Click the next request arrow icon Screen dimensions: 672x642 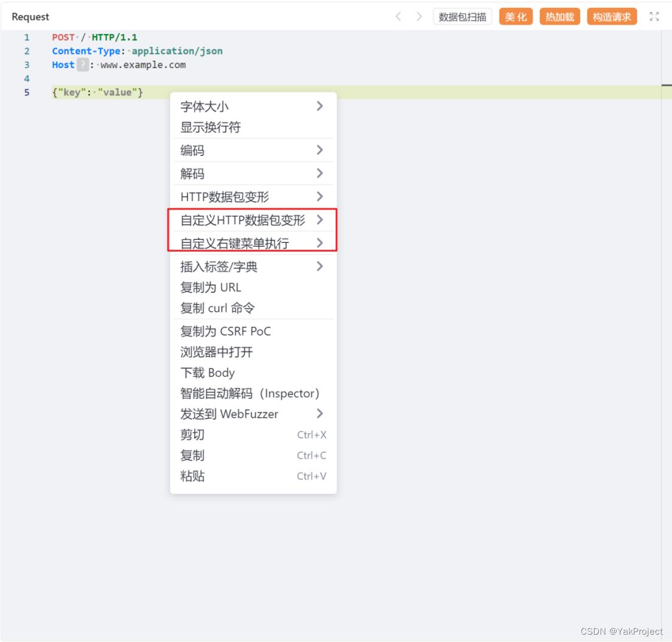pos(419,16)
